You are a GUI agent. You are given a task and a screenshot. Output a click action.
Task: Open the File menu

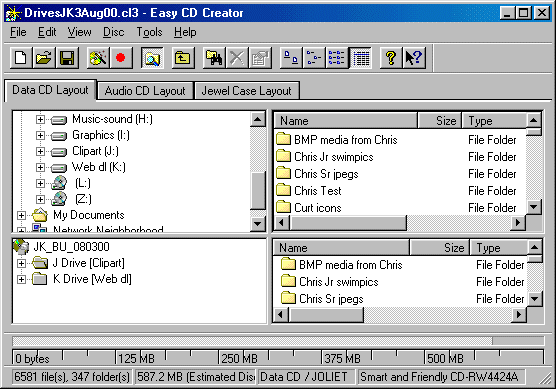(18, 32)
